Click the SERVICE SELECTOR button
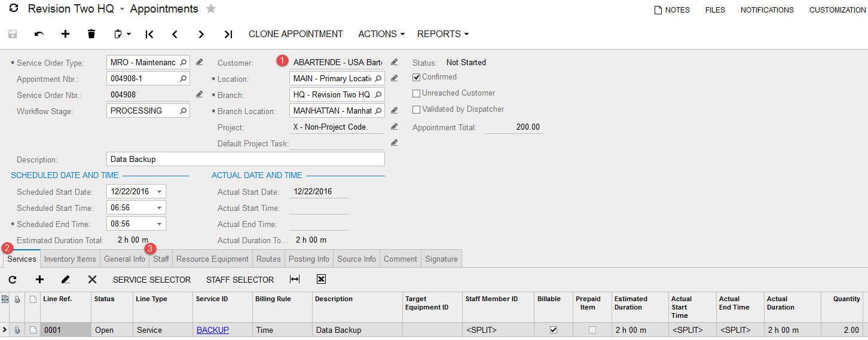The height and width of the screenshot is (340, 868). [152, 280]
